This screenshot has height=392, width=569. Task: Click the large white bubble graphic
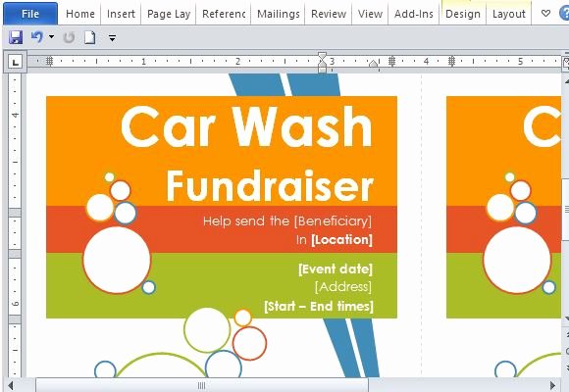click(x=117, y=260)
